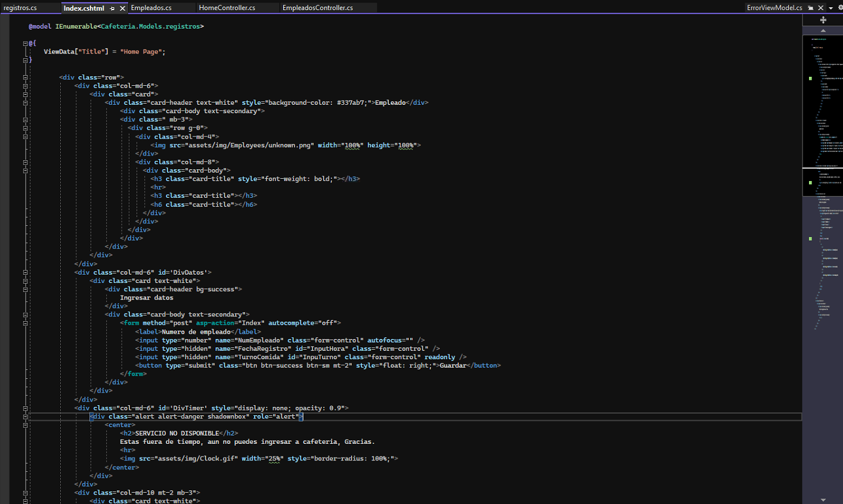
Task: Click the scrollbar down arrow
Action: coord(823,500)
